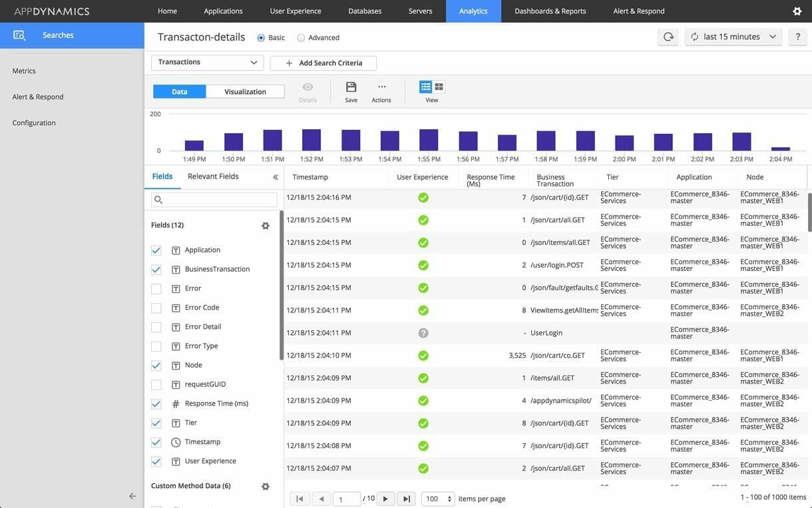Switch to grid view icon next to list view
This screenshot has width=812, height=508.
[437, 85]
